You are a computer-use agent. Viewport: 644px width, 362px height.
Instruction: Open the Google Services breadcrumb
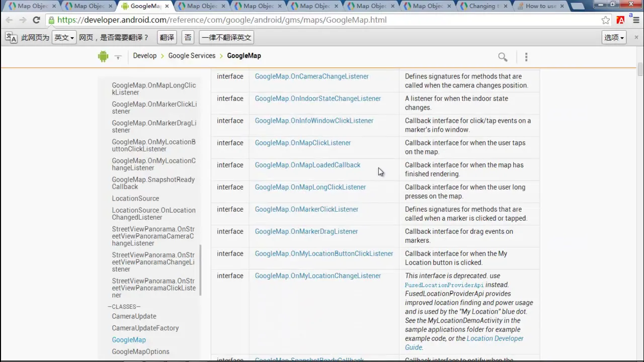(192, 56)
